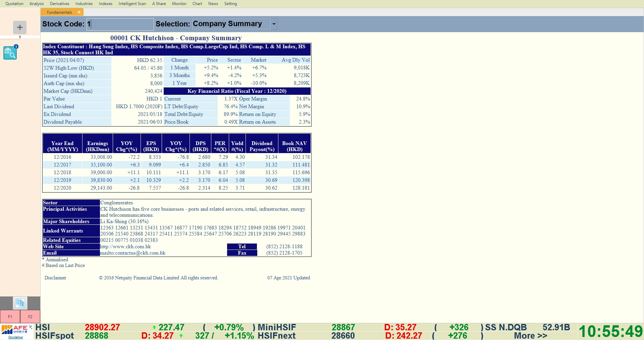The height and width of the screenshot is (340, 644).
Task: Click the Price/Book ratio 0.49X
Action: (231, 122)
